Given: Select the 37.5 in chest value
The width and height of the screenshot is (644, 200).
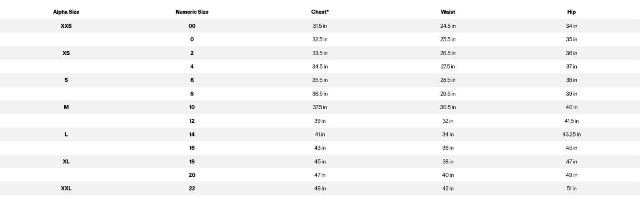Looking at the screenshot, I should [x=320, y=107].
